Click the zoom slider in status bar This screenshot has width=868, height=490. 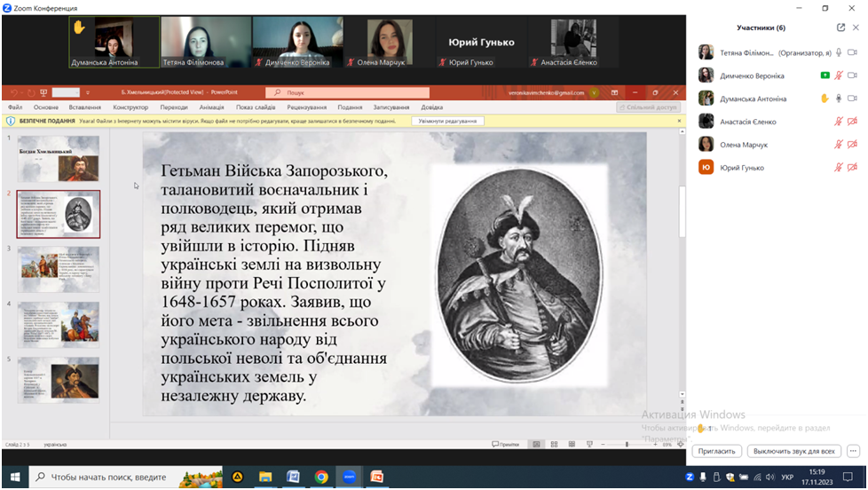[627, 444]
